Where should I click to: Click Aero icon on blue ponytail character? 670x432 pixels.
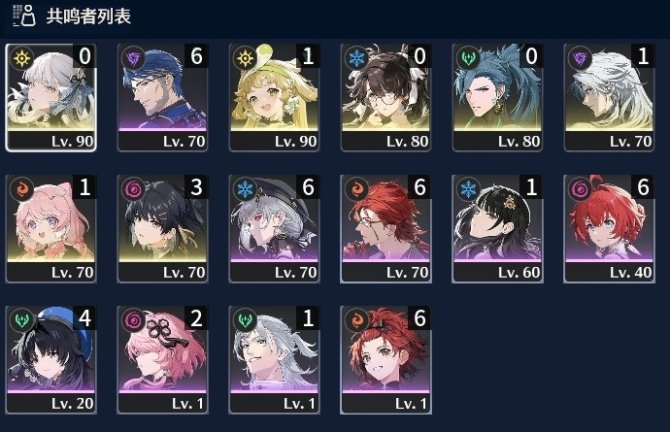point(469,58)
